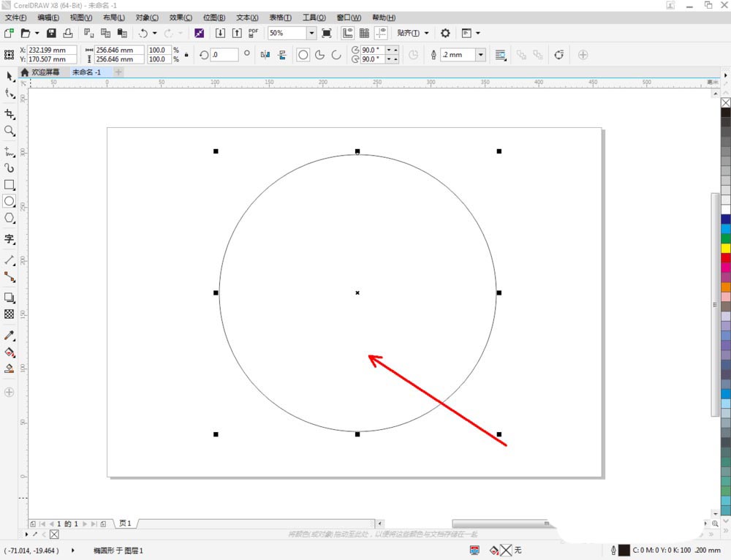Viewport: 731px width, 560px height.
Task: Click the Publish to PDF icon
Action: pyautogui.click(x=253, y=33)
